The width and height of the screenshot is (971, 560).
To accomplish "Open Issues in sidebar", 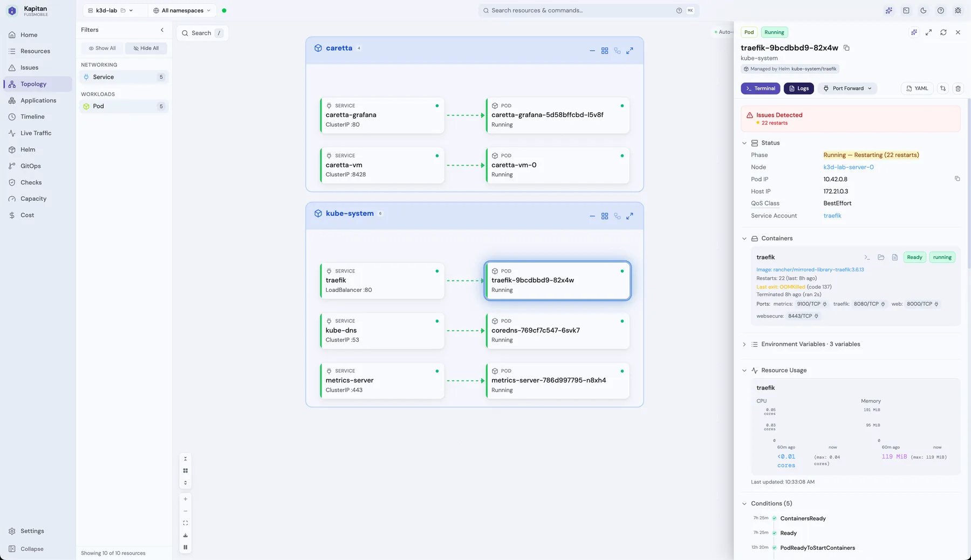I will tap(37, 68).
